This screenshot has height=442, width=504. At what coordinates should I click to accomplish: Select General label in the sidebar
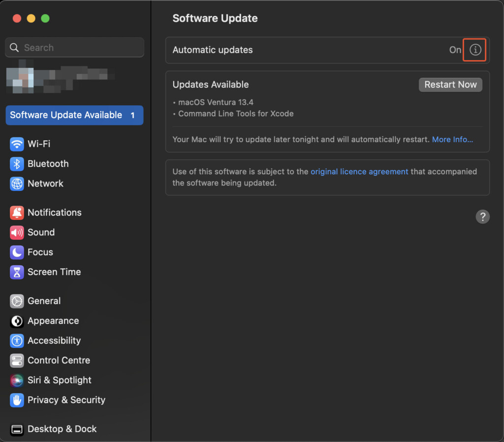point(44,301)
